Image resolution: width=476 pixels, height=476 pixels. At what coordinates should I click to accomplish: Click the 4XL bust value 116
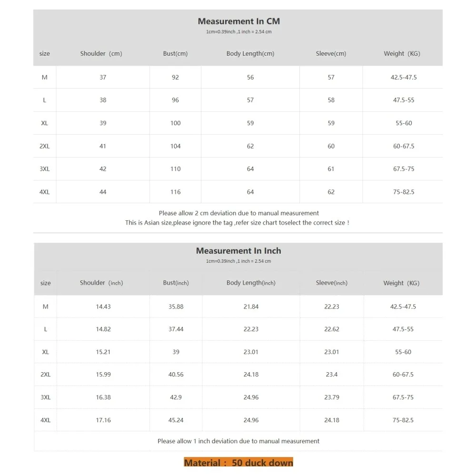[x=175, y=192]
